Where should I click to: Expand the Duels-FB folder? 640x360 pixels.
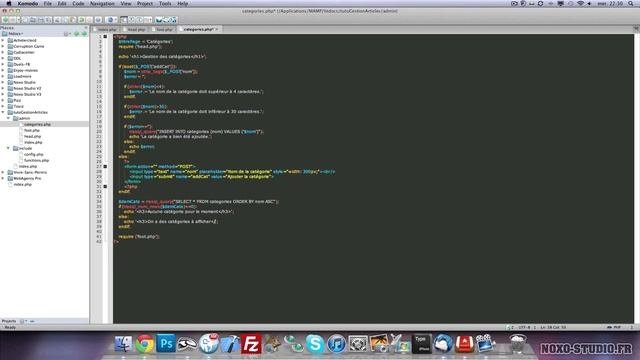pos(3,64)
